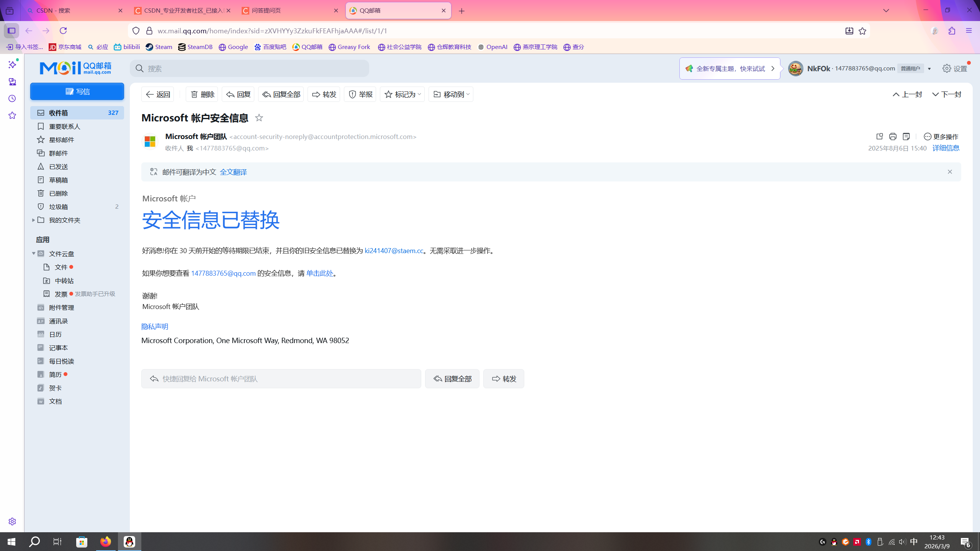Image resolution: width=980 pixels, height=551 pixels.
Task: Toggle the Firefox sidebar button
Action: coord(11,31)
